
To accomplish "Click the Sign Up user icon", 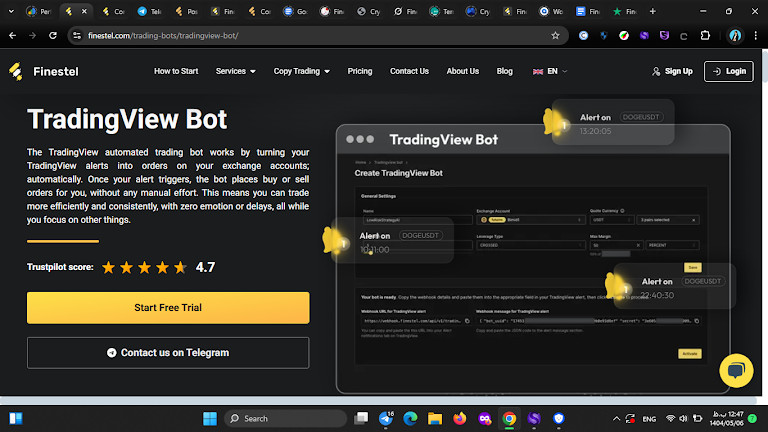I will coord(656,72).
